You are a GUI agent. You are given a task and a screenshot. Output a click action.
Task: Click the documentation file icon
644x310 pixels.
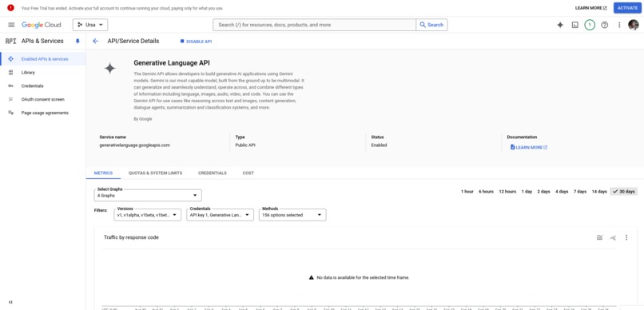tap(513, 147)
